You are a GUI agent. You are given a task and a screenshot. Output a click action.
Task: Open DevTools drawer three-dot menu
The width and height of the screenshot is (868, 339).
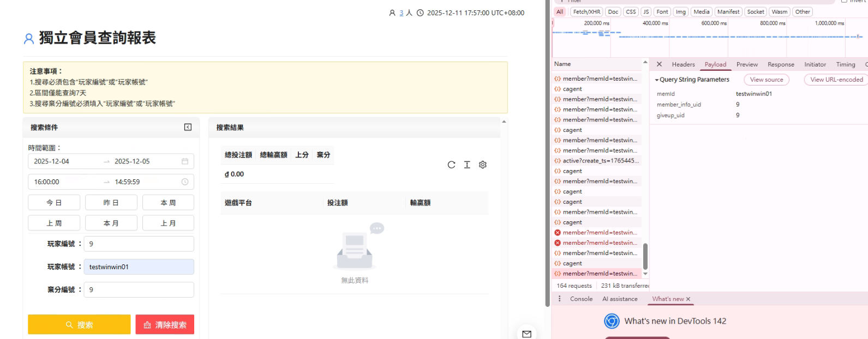(559, 299)
